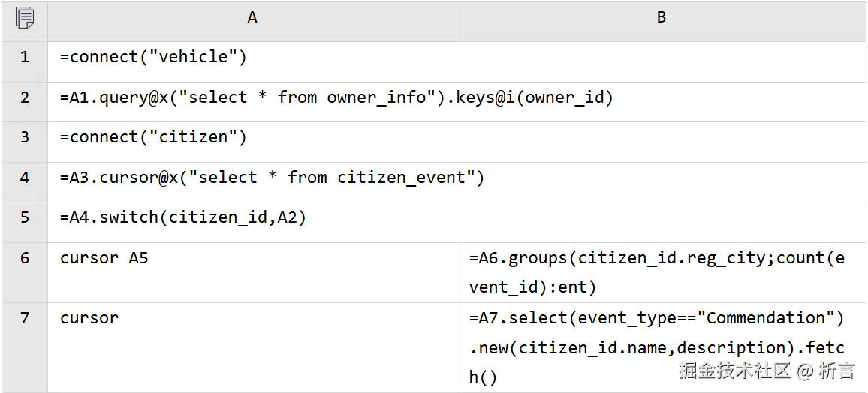
Task: Select row 7 header
Action: click(24, 318)
